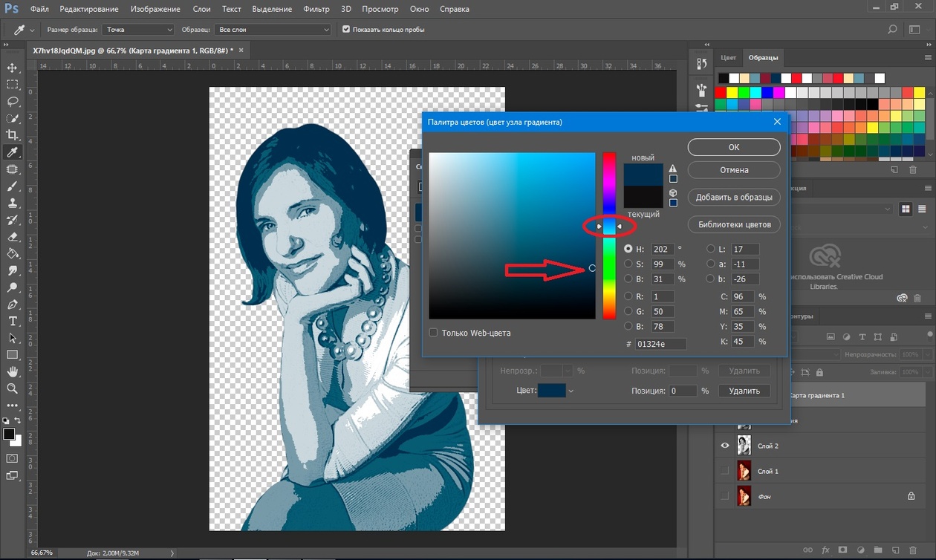Select the Zoom magnifier tool
936x560 pixels.
13,388
